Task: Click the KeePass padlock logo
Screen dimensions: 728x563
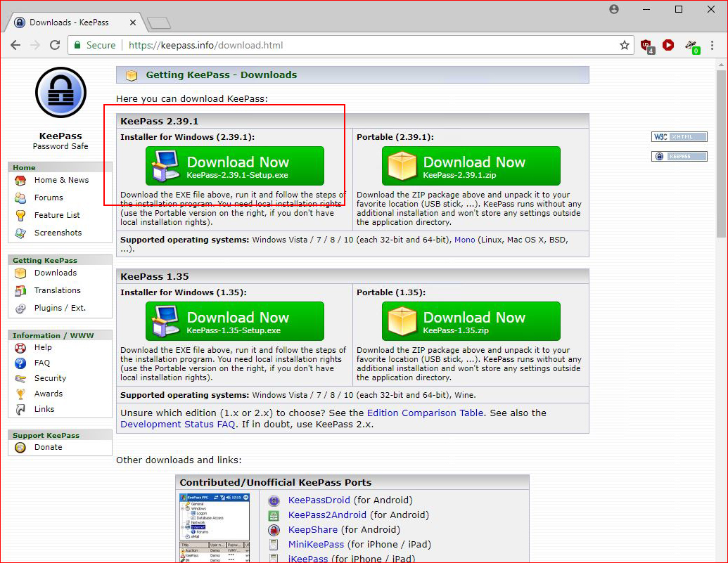Action: point(60,92)
